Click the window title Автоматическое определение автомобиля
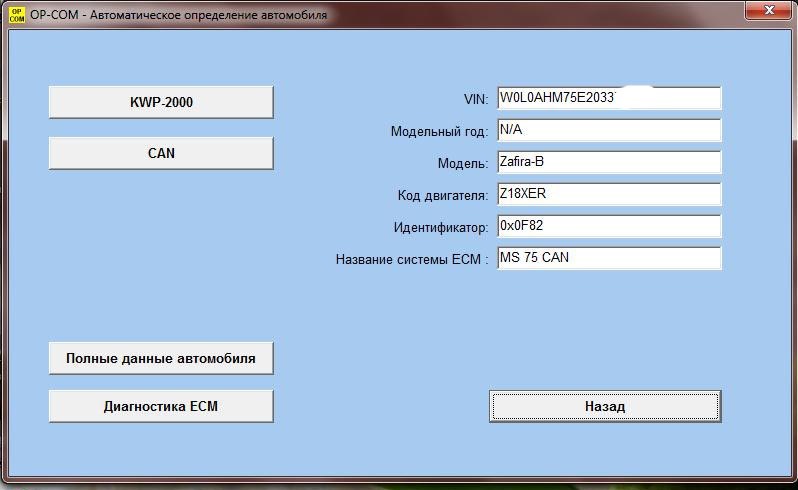The image size is (798, 490). pyautogui.click(x=209, y=15)
